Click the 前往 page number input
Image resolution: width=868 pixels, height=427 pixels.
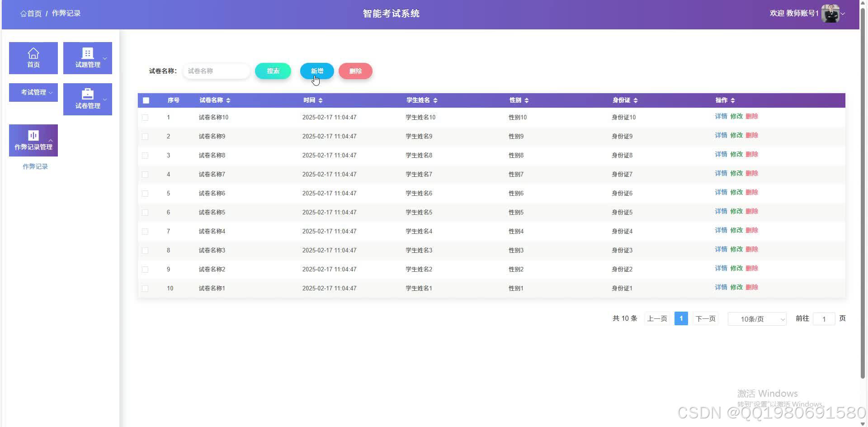[824, 319]
